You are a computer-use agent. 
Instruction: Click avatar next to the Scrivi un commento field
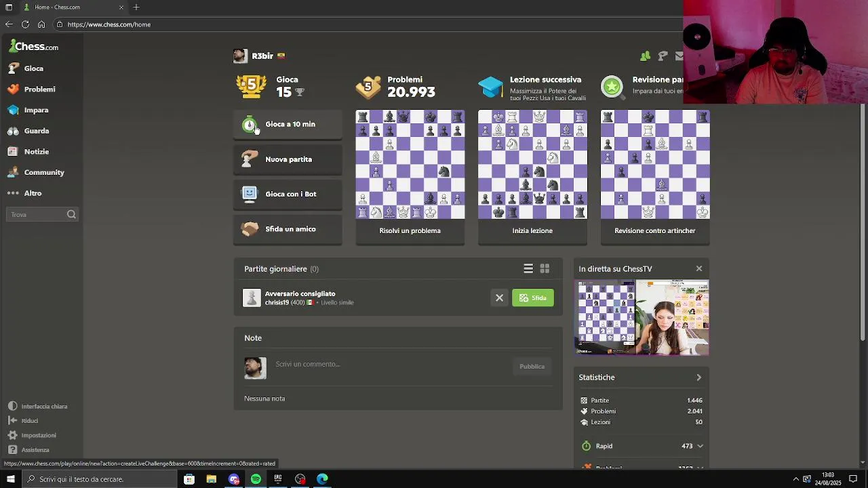click(x=256, y=368)
